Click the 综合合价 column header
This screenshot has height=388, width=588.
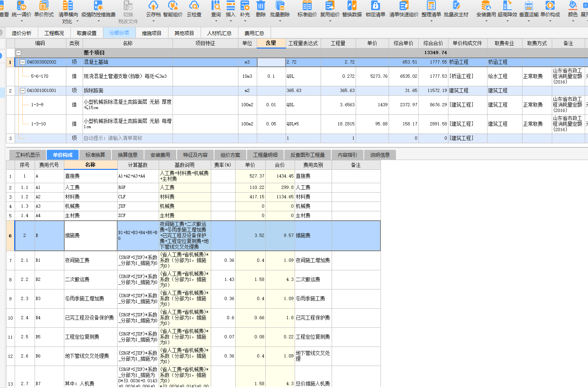click(433, 43)
